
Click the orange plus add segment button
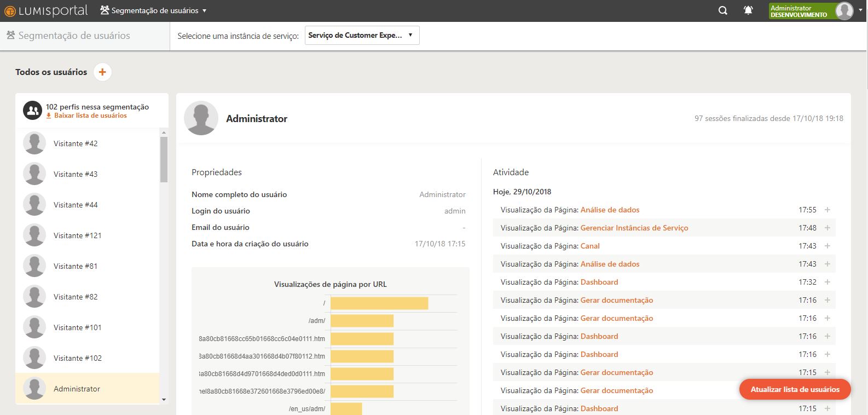pyautogui.click(x=102, y=72)
